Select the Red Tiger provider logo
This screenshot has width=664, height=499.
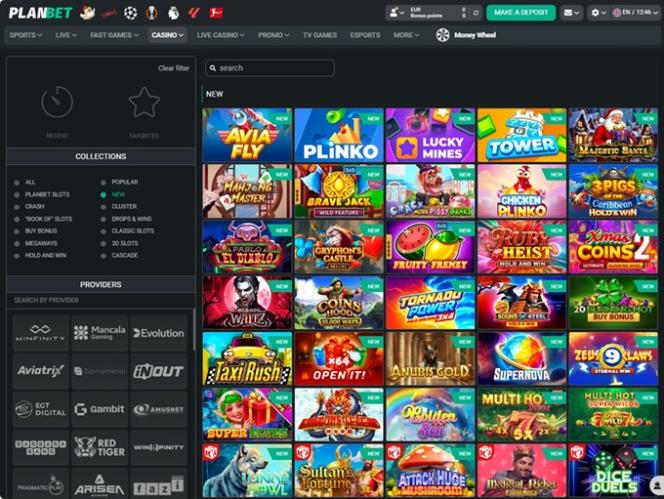[x=100, y=446]
